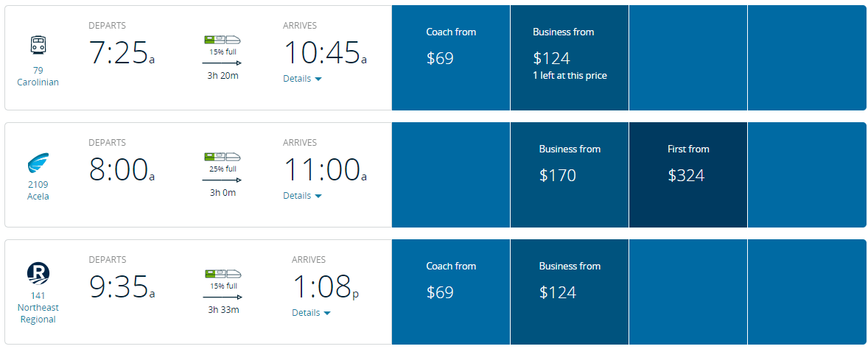Pick Business from $124 on Northeast Regional
The image size is (868, 349).
(569, 292)
